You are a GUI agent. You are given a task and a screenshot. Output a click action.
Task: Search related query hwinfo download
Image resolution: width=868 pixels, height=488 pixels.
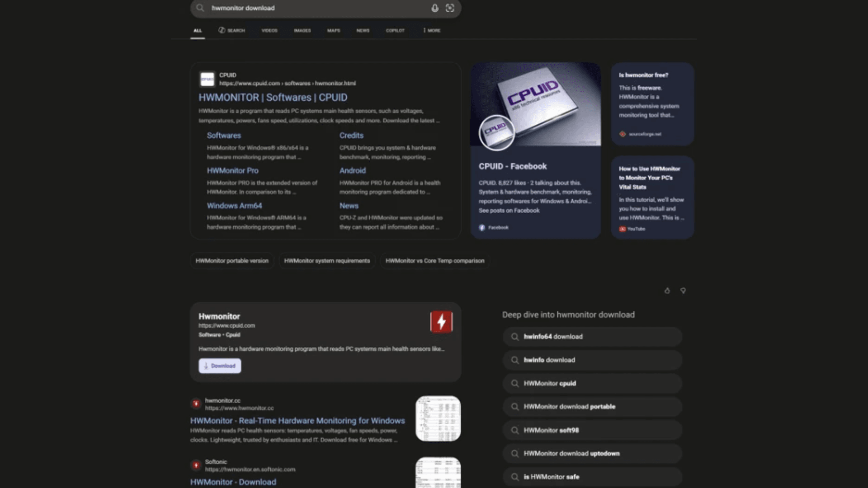[x=592, y=360]
